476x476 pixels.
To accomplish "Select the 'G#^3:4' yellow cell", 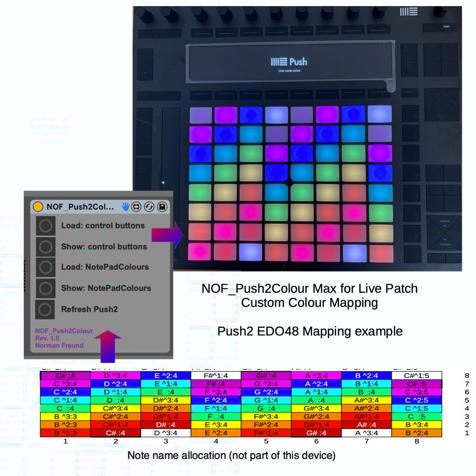I will tap(316, 408).
